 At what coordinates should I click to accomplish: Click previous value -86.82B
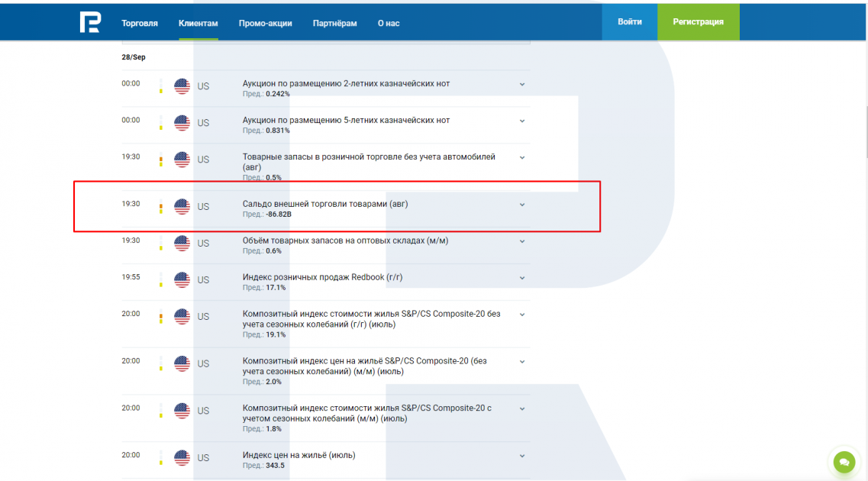[x=279, y=215]
